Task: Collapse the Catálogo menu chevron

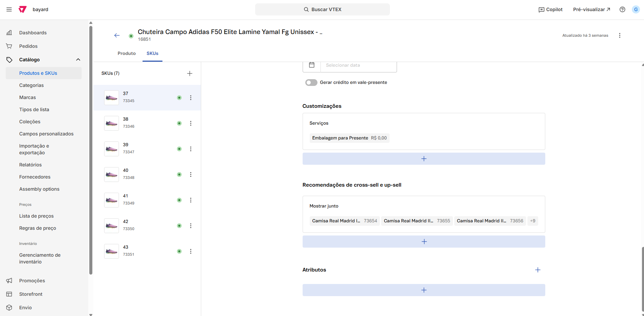Action: coord(78,60)
